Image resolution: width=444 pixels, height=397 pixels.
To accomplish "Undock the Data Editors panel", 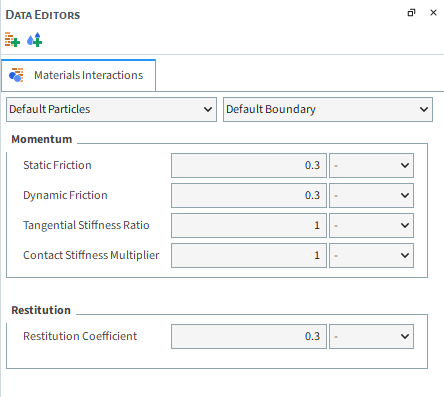I will click(x=411, y=13).
